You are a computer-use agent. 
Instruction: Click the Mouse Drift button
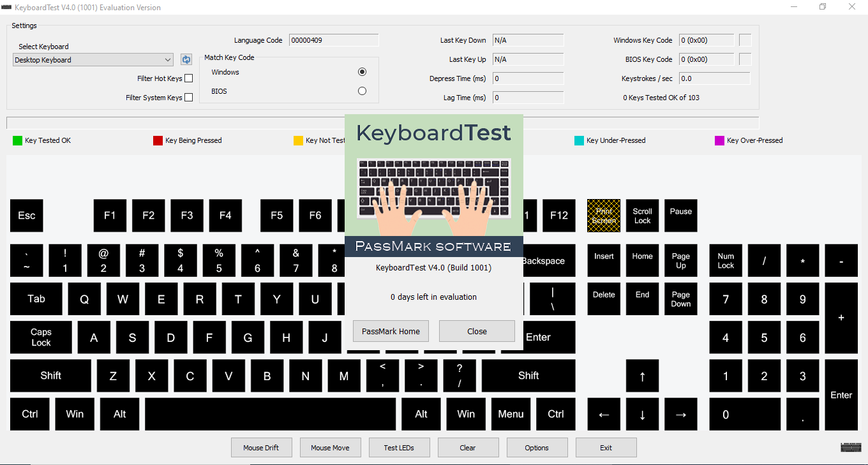[261, 448]
